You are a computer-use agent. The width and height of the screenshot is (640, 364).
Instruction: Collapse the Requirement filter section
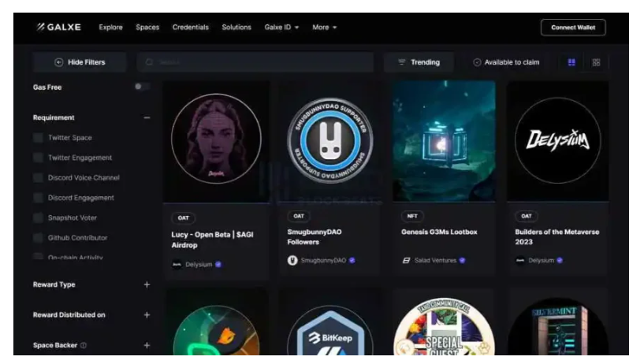tap(147, 117)
